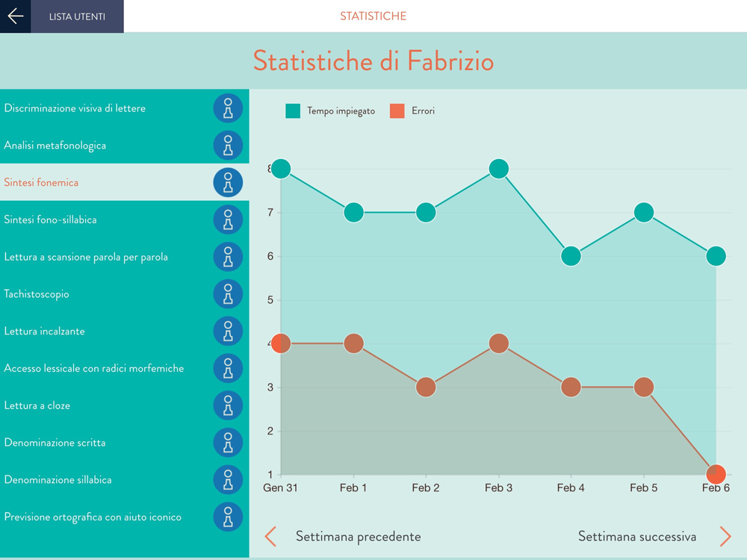Toggle Errori series legend swatch
Screen dimensions: 747x560
[x=397, y=111]
